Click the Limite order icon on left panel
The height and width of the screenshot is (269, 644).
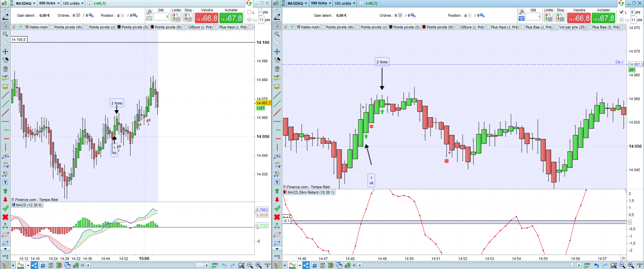[x=176, y=17]
